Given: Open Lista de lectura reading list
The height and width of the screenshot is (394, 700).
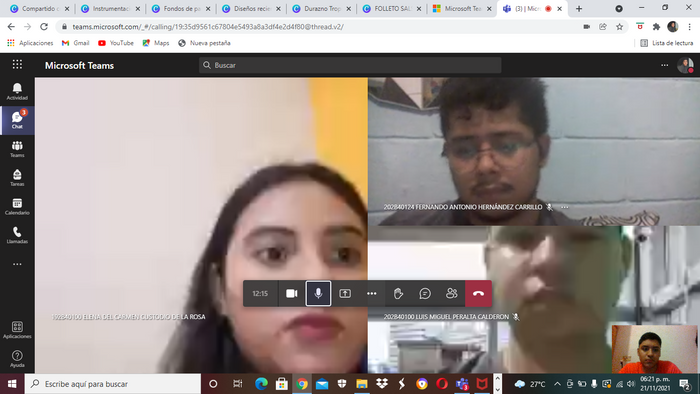Looking at the screenshot, I should pos(667,43).
